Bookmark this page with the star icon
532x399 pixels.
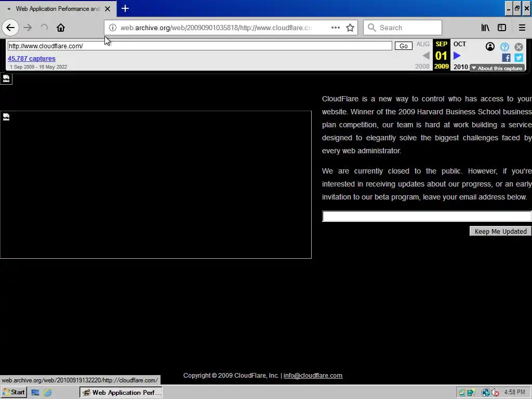pos(350,28)
